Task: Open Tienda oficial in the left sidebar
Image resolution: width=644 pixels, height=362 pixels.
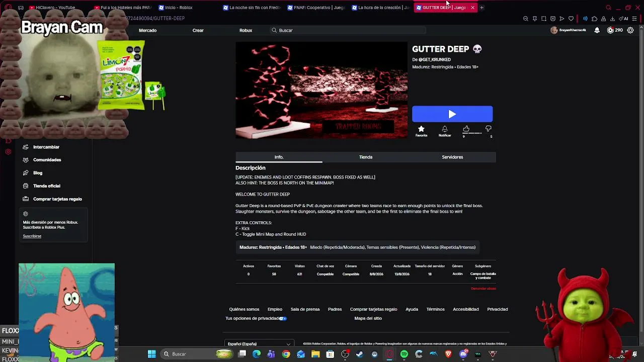Action: [x=47, y=186]
